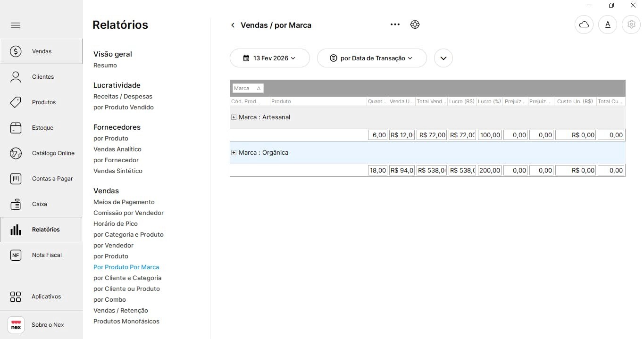Click the A account icon button
Viewport: 644px width, 339px height.
[608, 25]
